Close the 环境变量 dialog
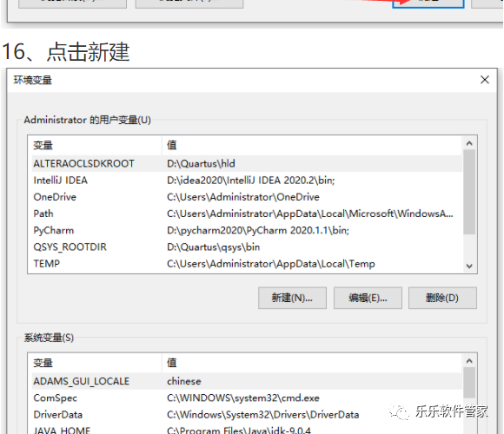 [485, 80]
